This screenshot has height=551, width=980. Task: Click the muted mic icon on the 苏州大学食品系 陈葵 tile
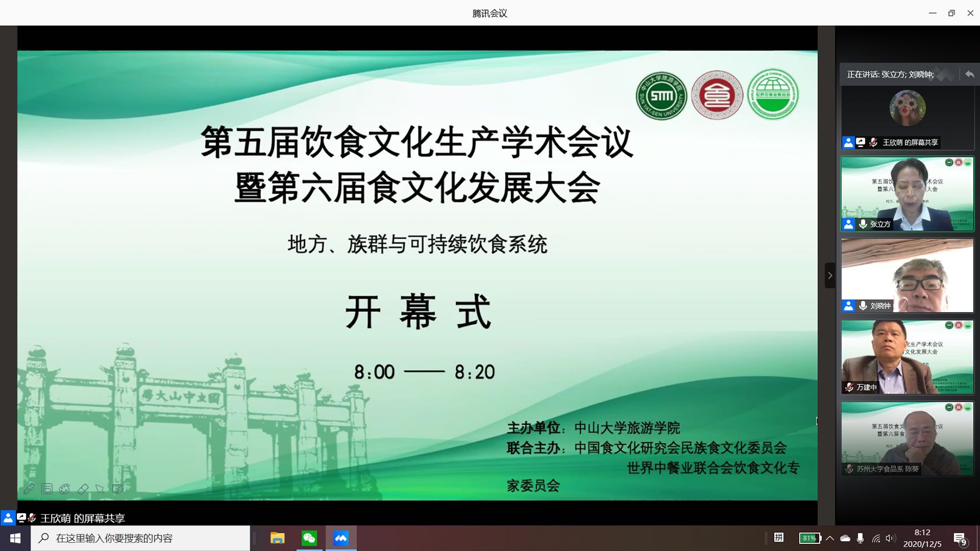849,469
